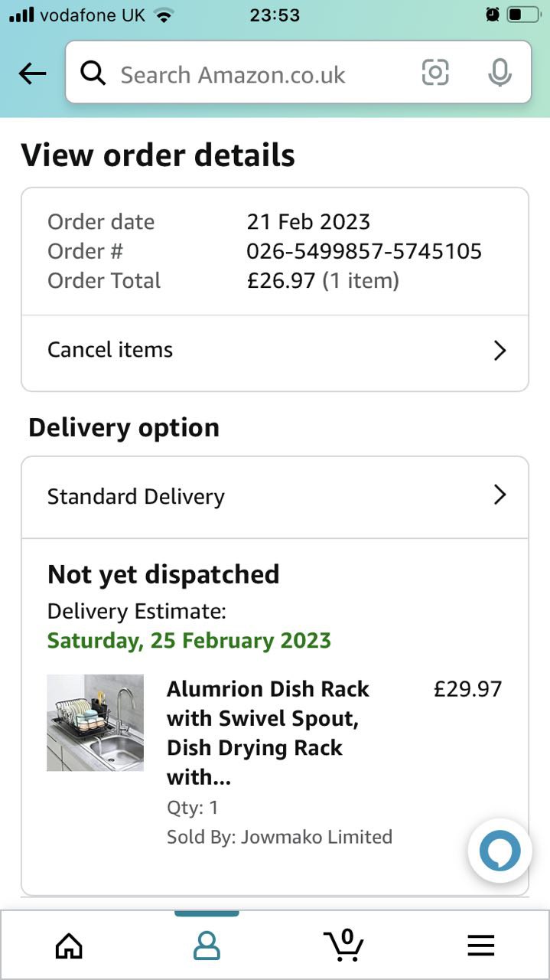Tap the order number text
The image size is (550, 980).
click(x=364, y=251)
